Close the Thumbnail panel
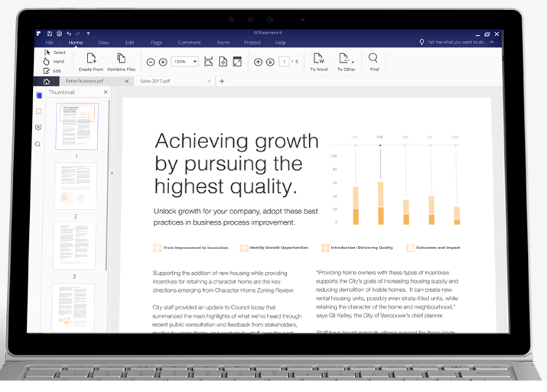Screen dimensions: 547x392 (106, 92)
